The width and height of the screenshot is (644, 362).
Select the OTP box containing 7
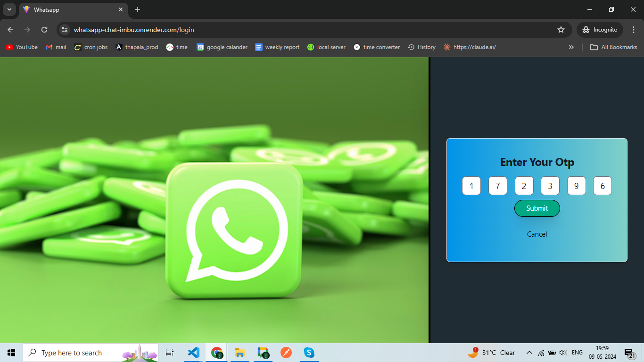click(497, 186)
